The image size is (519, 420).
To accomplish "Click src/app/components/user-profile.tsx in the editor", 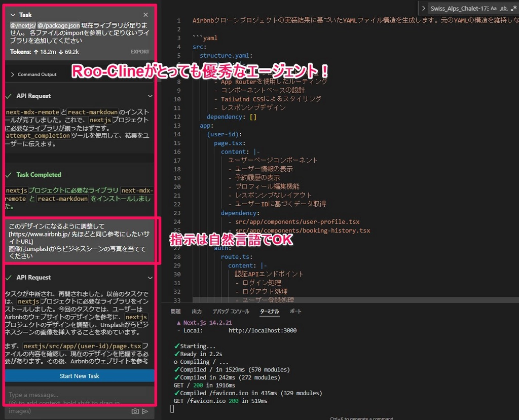I will pos(297,222).
